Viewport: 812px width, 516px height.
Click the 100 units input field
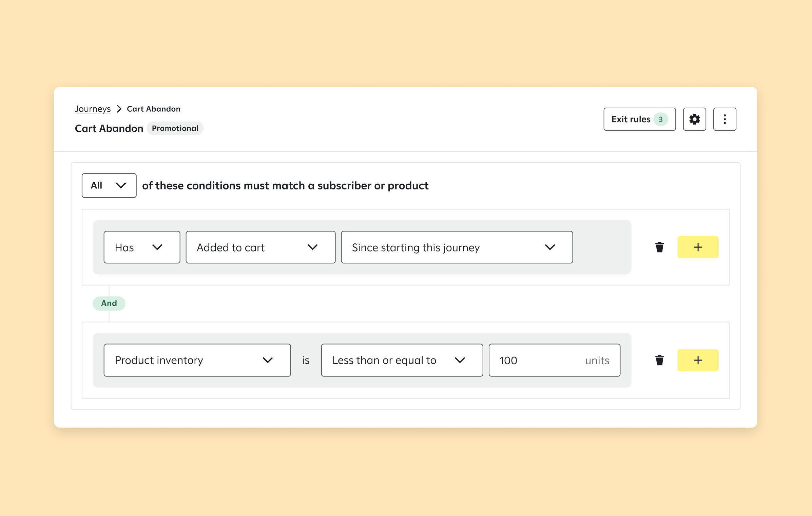click(x=539, y=360)
